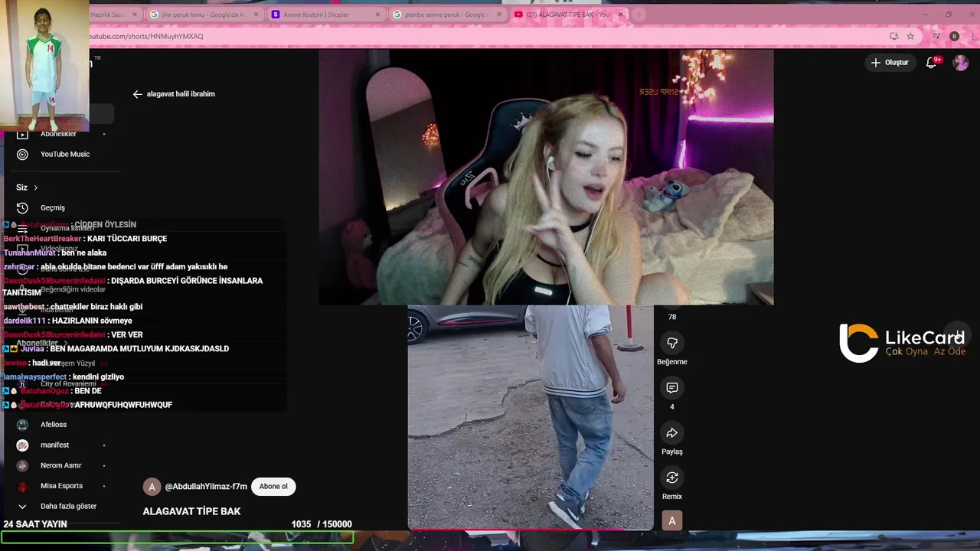Click the AbdullahYilmaz-f7m channel avatar
980x551 pixels.
coord(152,487)
